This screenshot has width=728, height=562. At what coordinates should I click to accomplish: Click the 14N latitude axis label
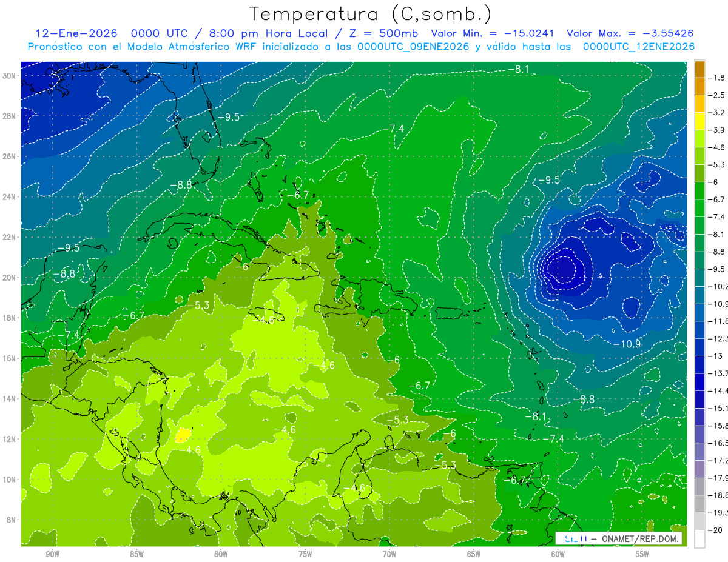[9, 398]
